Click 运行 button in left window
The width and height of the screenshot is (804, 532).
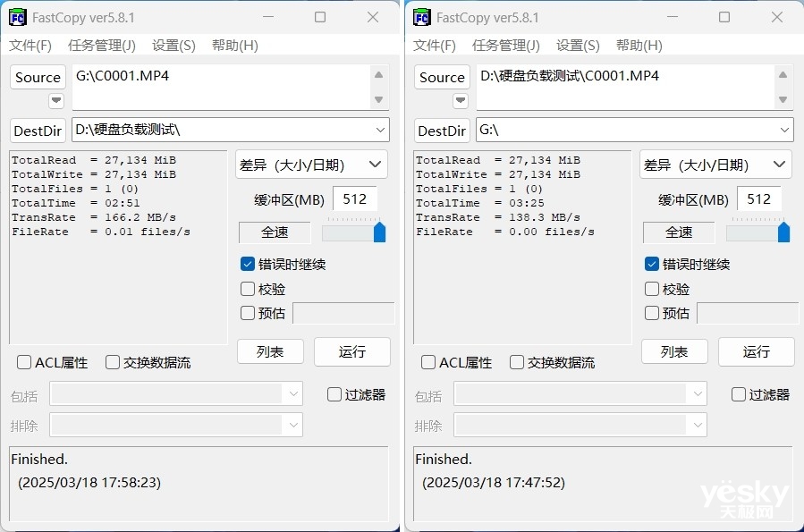[351, 351]
